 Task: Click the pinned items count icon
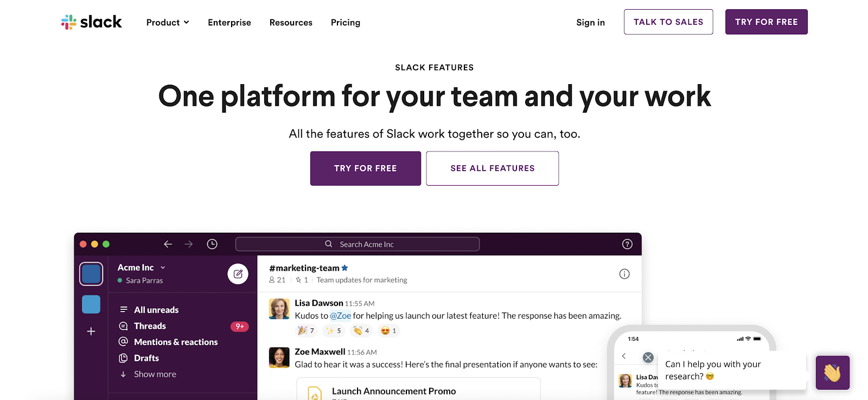(302, 280)
